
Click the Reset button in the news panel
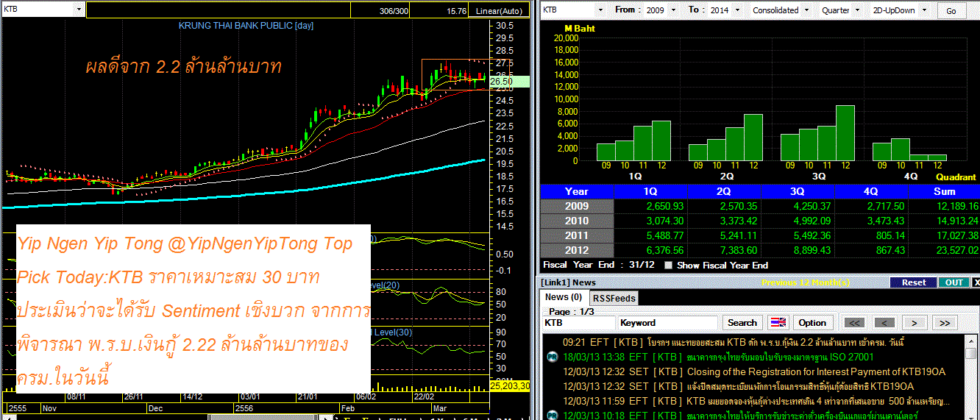pyautogui.click(x=913, y=282)
